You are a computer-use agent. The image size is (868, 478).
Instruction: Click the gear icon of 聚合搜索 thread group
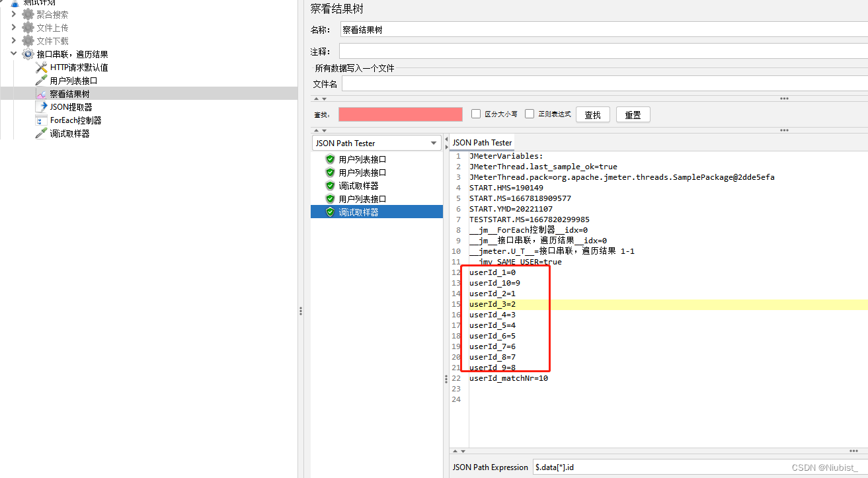(28, 15)
